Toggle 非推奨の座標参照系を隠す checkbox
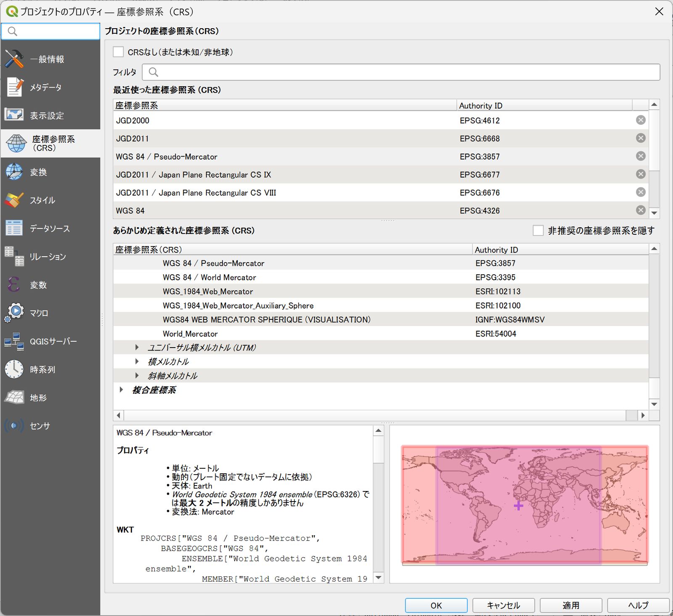Image resolution: width=673 pixels, height=616 pixels. [x=538, y=231]
